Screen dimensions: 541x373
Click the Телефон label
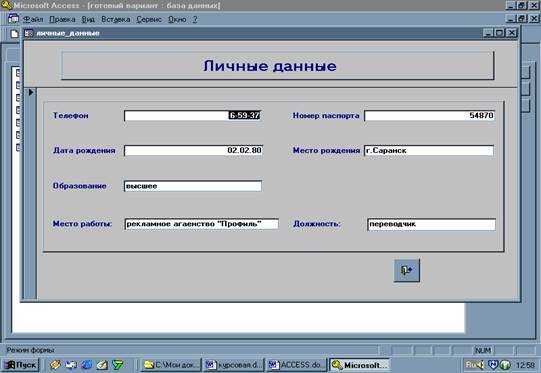(x=70, y=116)
